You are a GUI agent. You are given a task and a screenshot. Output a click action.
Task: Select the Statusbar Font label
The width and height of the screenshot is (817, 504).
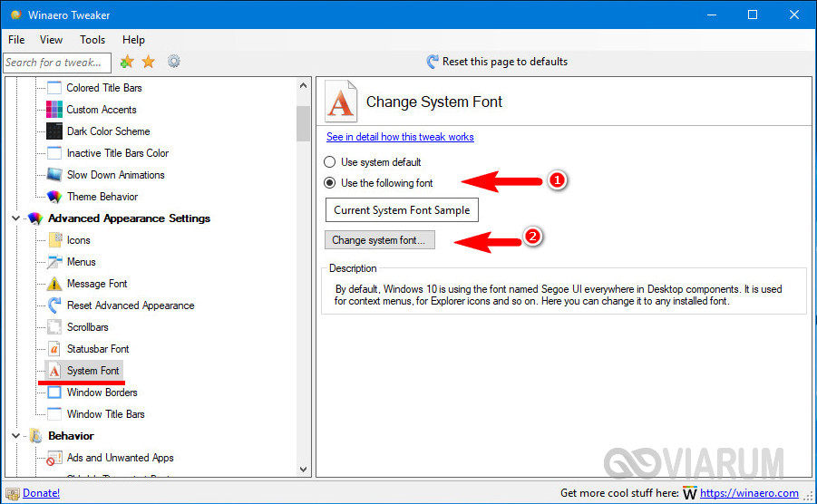point(98,349)
